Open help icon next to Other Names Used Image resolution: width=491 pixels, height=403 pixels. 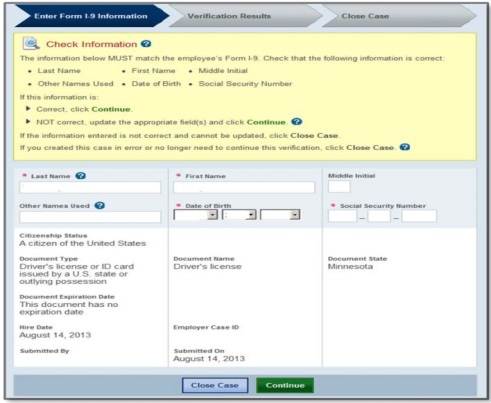pos(100,205)
